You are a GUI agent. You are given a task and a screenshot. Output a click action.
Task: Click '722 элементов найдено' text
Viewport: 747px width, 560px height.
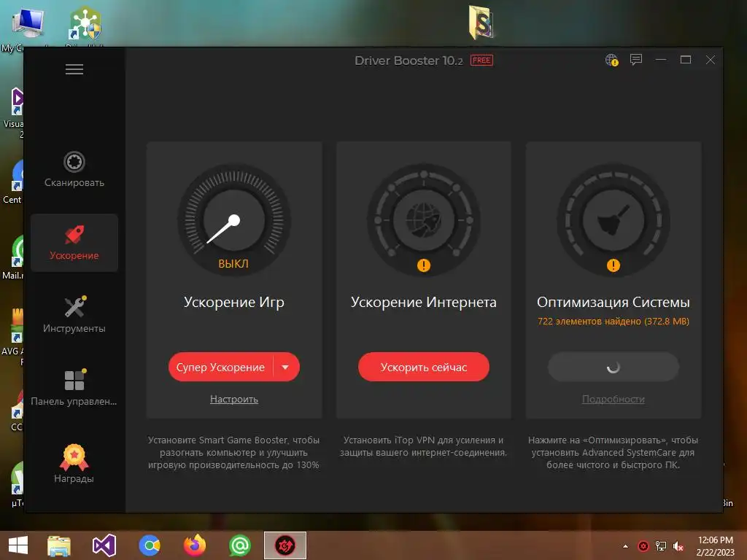point(613,322)
